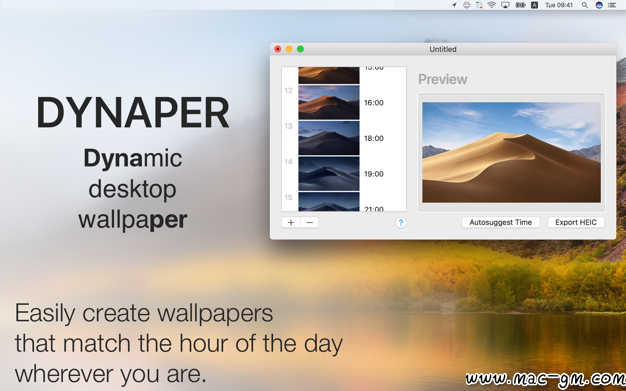
Task: Open the Tue 09:41 clock menu
Action: point(559,5)
